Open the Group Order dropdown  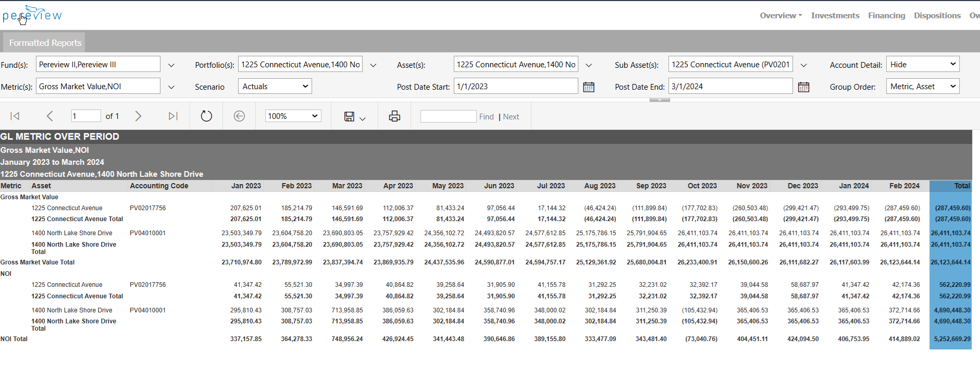922,87
